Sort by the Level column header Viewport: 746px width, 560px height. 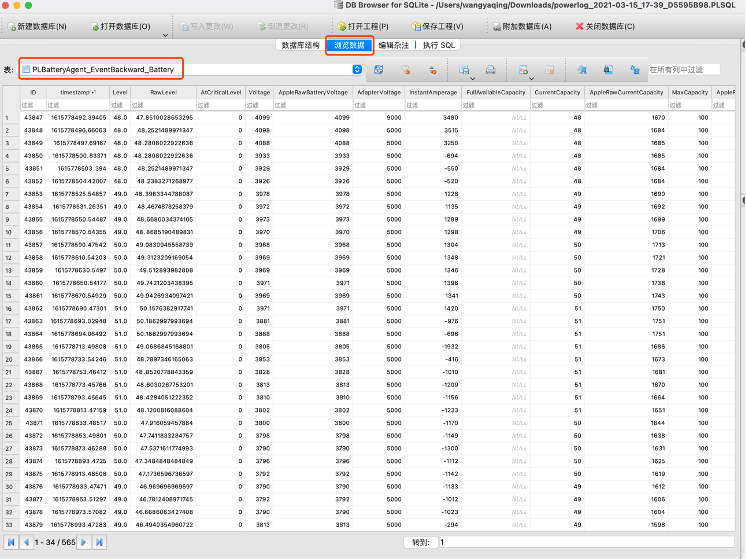pyautogui.click(x=120, y=92)
